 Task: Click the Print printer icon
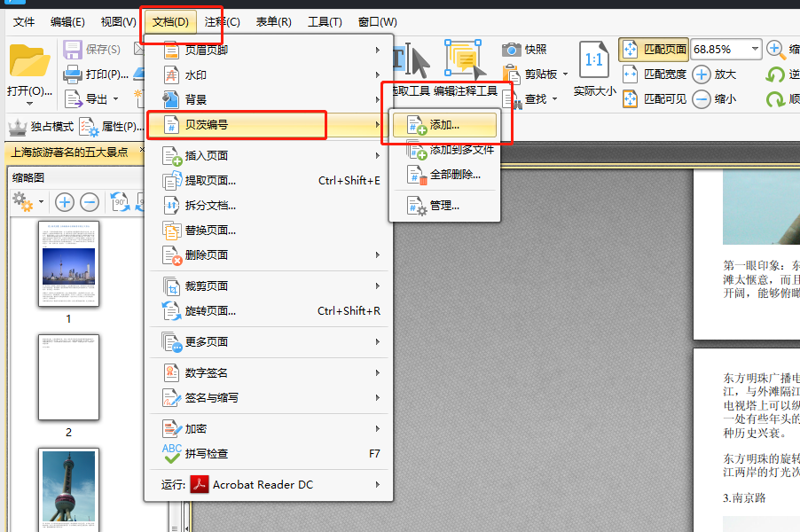point(73,74)
